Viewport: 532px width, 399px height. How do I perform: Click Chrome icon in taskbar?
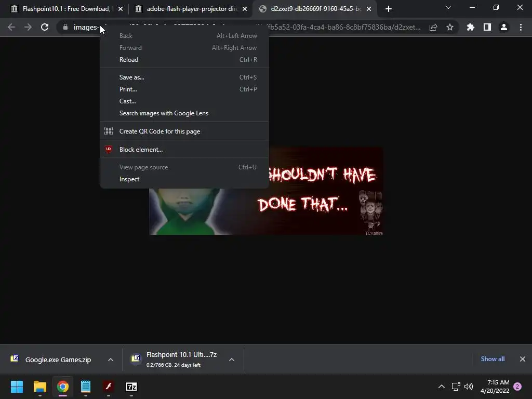click(x=63, y=387)
